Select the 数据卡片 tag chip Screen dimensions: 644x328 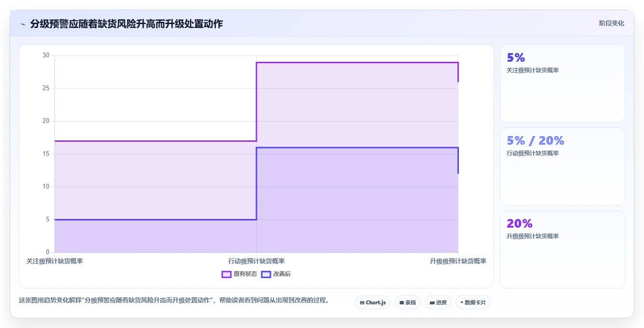[x=473, y=302]
